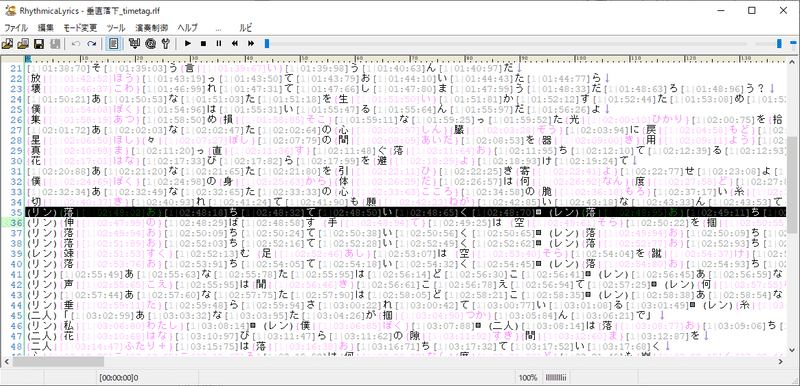The image size is (800, 386).
Task: Open the モード変更 menu
Action: point(80,28)
